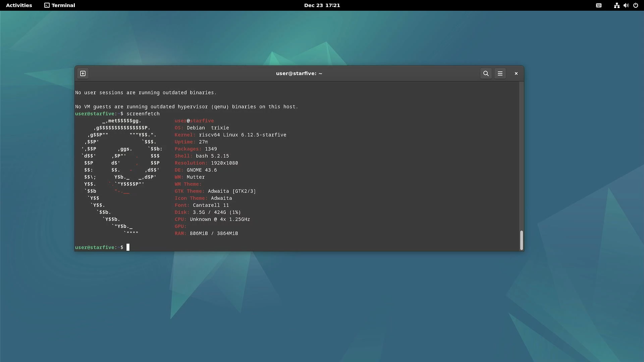The height and width of the screenshot is (362, 644).
Task: Click the on-screen keyboard icon in top bar
Action: coord(599,5)
